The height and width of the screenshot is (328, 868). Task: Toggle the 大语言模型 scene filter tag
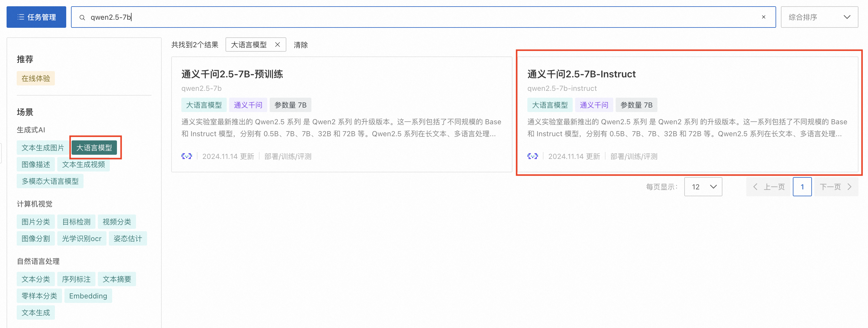point(94,148)
